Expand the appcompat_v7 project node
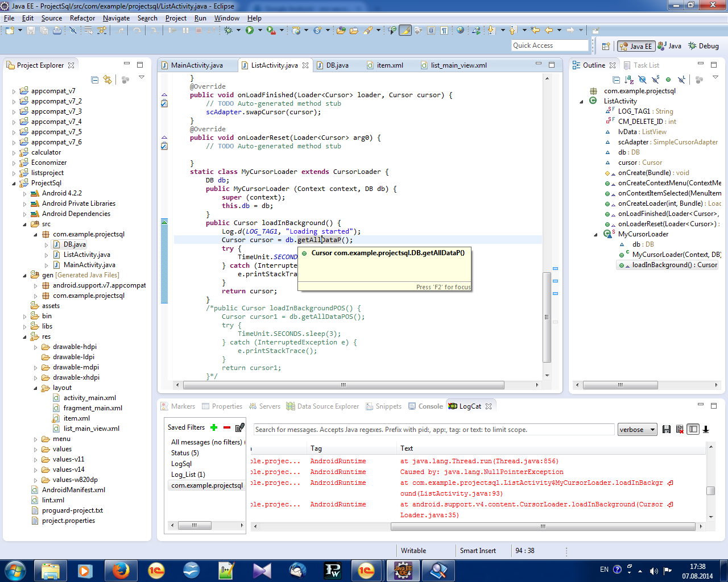 (x=14, y=91)
